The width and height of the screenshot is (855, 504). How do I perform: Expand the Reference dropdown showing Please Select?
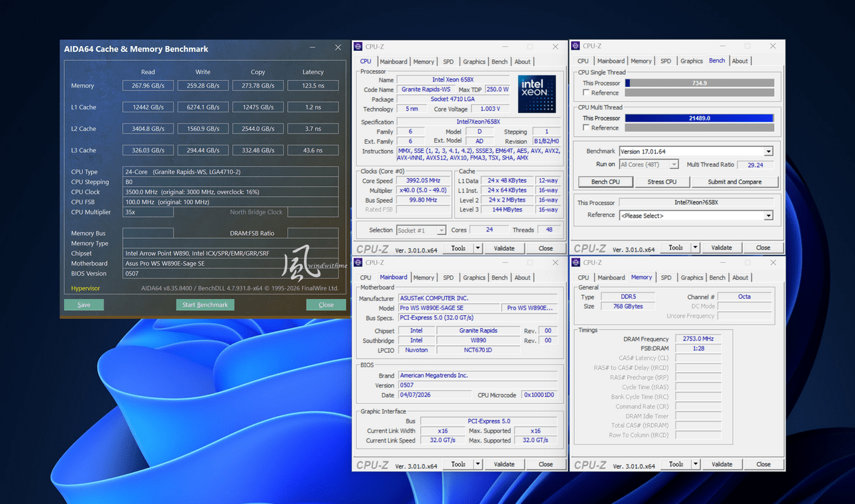click(769, 216)
